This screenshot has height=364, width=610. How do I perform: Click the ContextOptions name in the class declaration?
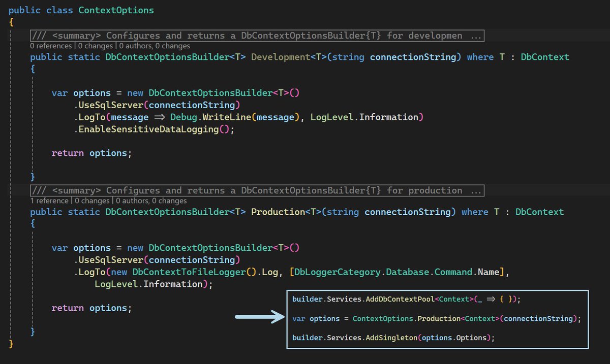pos(116,10)
